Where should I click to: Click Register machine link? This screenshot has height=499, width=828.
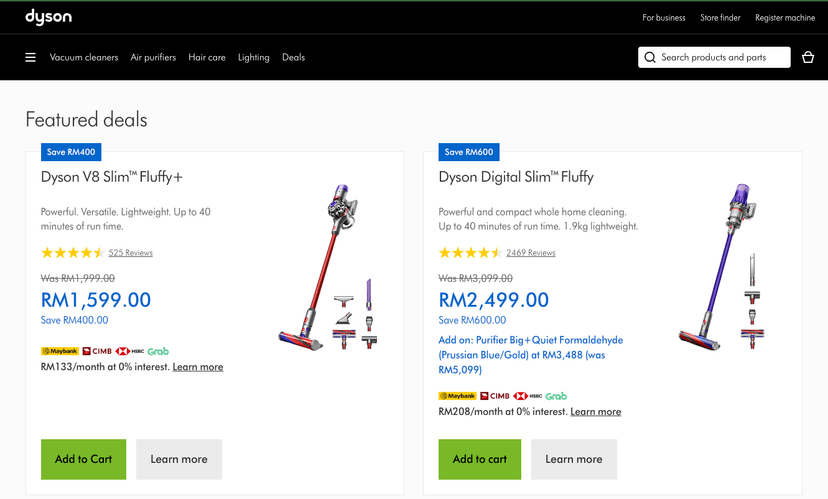[x=785, y=17]
